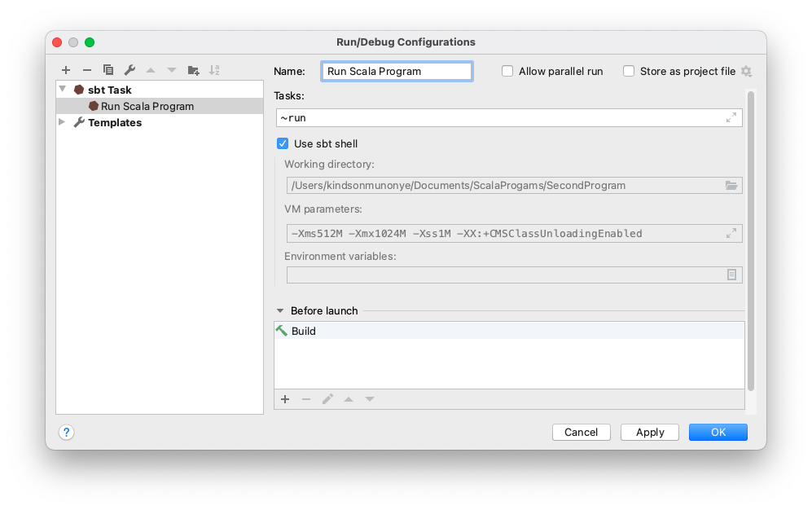Check the Store as project file option
Viewport: 812px width, 510px height.
point(629,72)
